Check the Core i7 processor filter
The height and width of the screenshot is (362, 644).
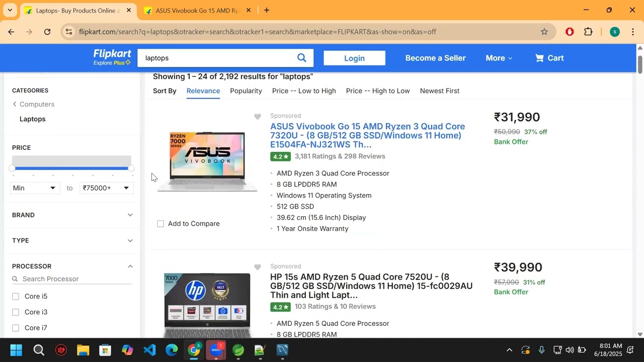pyautogui.click(x=16, y=328)
